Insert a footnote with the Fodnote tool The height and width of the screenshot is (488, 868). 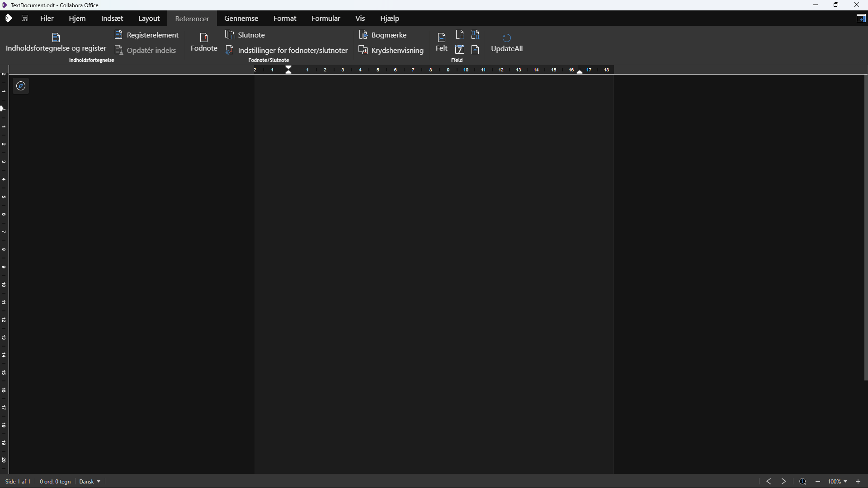203,42
